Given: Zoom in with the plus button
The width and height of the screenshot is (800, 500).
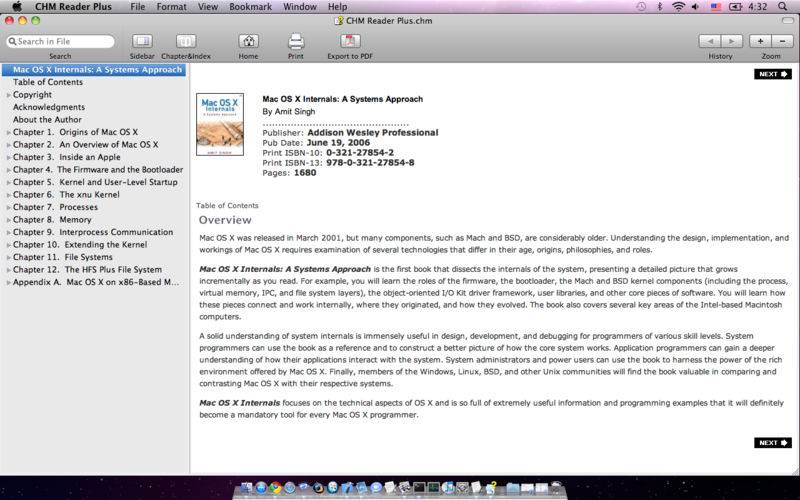Looking at the screenshot, I should 760,41.
